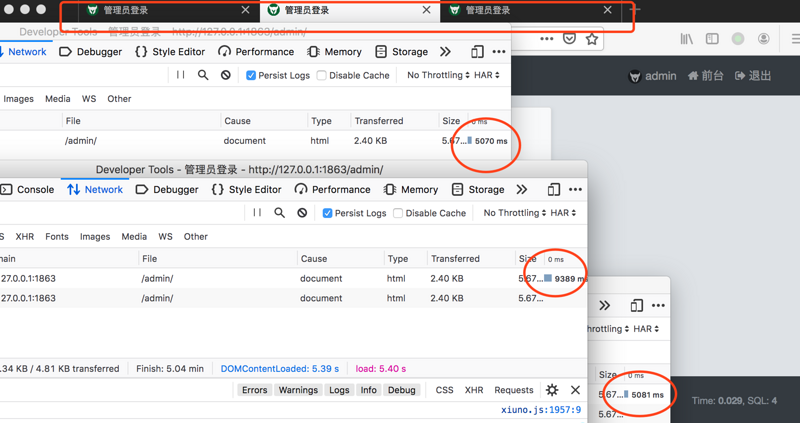
Task: Open the 前台 front-end link
Action: 706,76
